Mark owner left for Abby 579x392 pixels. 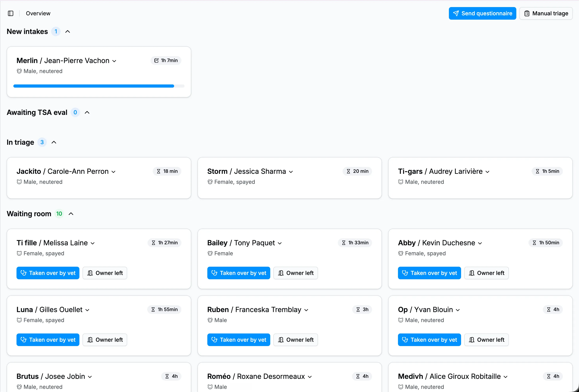pos(487,273)
